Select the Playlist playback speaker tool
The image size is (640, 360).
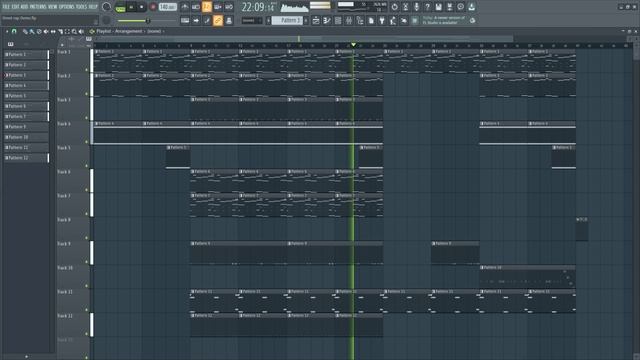tap(81, 31)
